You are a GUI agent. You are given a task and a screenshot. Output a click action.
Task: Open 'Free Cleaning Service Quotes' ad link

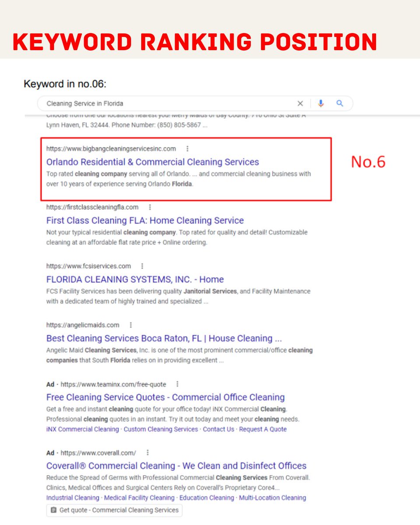[165, 397]
